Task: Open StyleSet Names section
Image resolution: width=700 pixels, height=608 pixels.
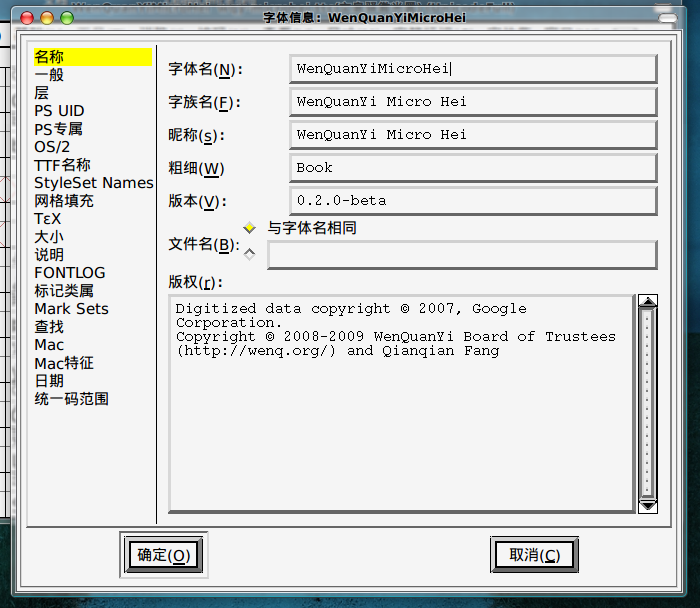Action: (x=94, y=183)
